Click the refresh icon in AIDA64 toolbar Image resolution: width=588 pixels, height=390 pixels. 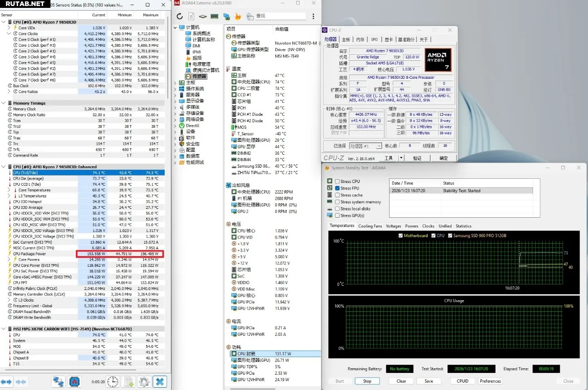pos(179,16)
